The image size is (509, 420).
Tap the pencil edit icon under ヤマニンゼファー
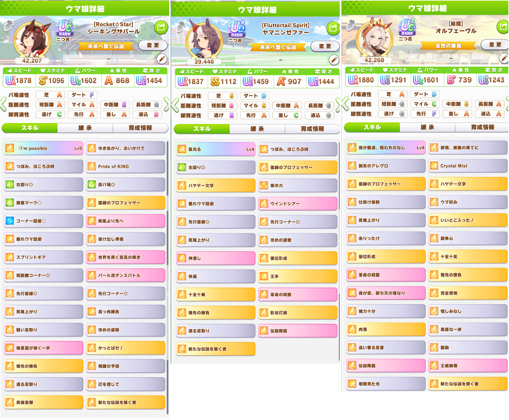334,60
